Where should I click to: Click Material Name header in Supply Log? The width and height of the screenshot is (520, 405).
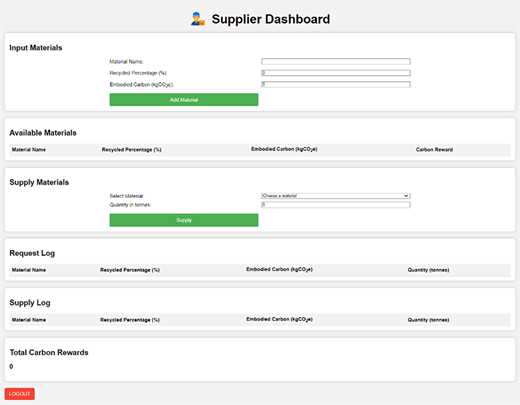pyautogui.click(x=29, y=320)
